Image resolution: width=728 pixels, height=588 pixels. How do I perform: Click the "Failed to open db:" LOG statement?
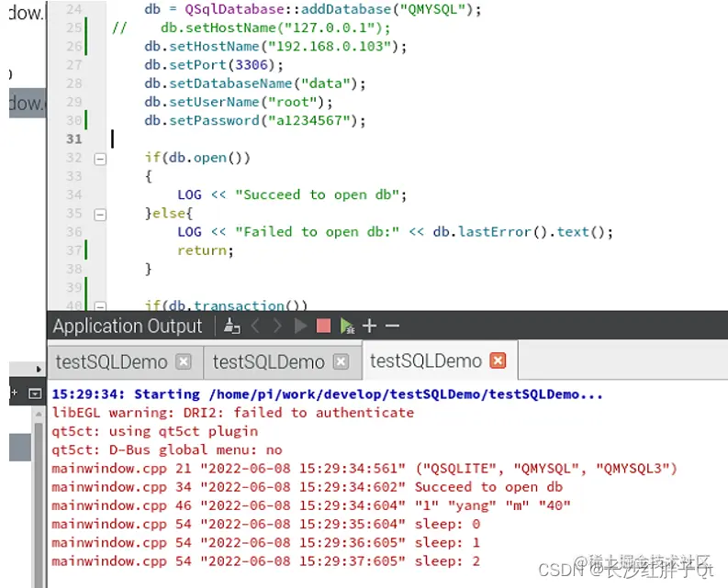tap(395, 232)
